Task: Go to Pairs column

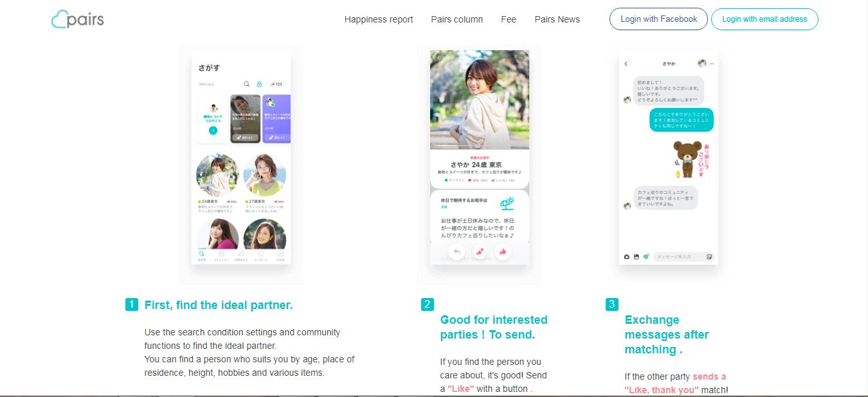Action: point(457,19)
